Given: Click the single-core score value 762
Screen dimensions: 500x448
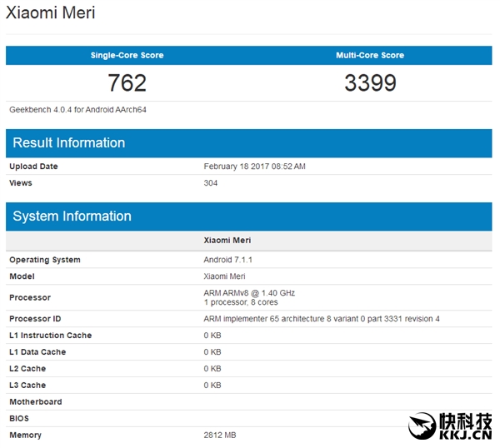Looking at the screenshot, I should click(127, 83).
